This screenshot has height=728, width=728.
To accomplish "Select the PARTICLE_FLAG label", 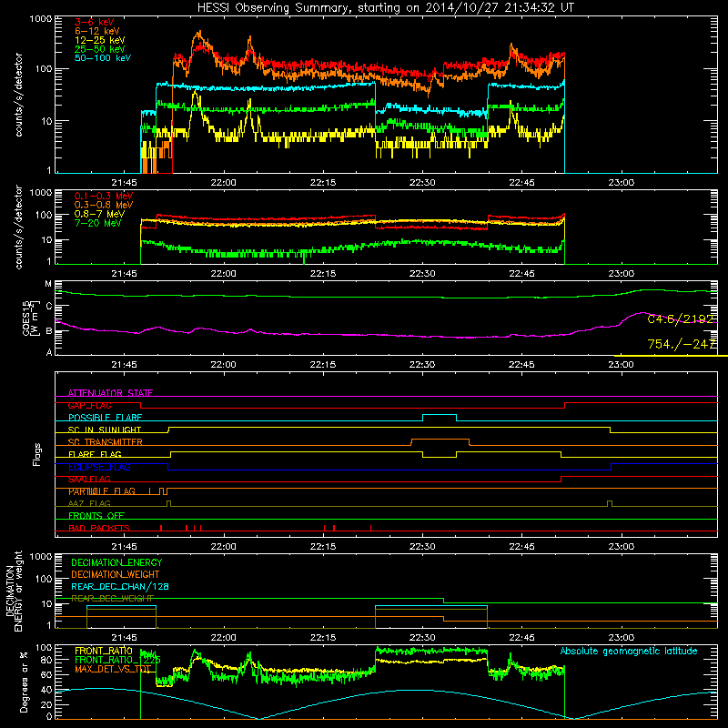I will (102, 491).
